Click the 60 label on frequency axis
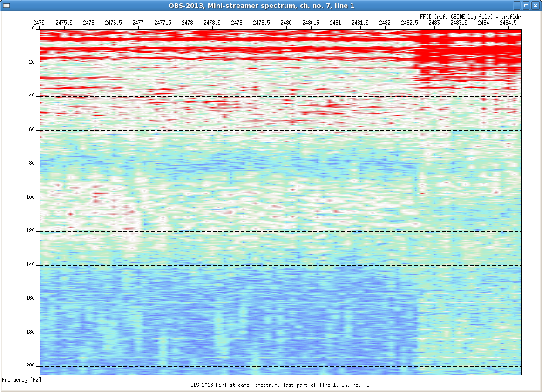 coord(32,129)
